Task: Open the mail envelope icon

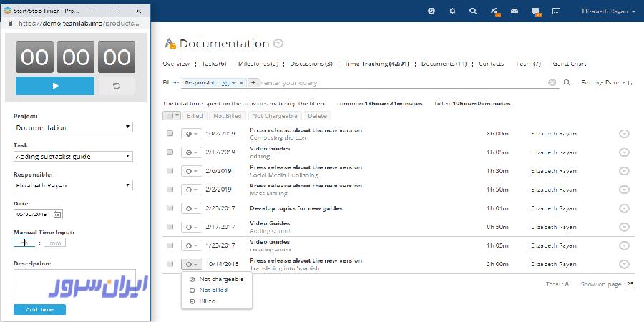Action: pyautogui.click(x=514, y=11)
